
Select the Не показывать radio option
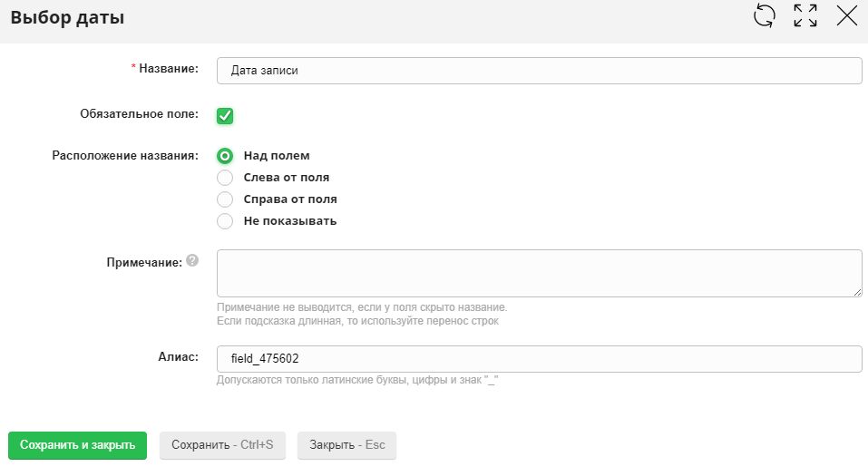tap(225, 221)
